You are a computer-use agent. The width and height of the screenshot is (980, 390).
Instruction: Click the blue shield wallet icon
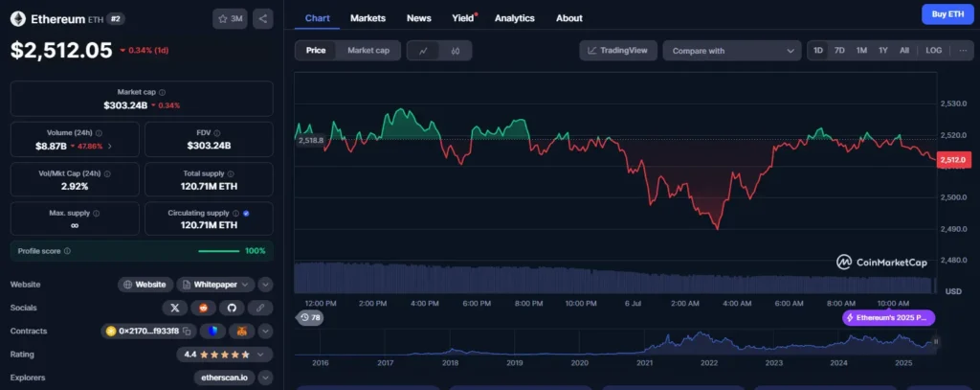pos(213,331)
